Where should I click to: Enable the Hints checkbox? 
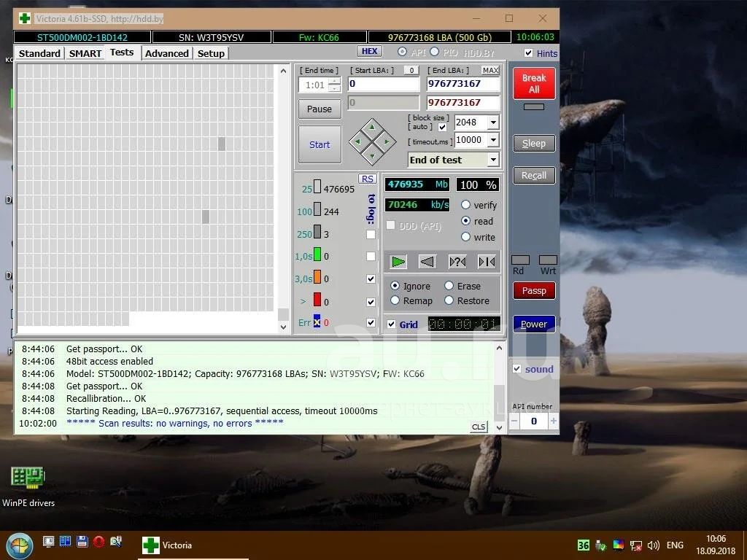528,52
